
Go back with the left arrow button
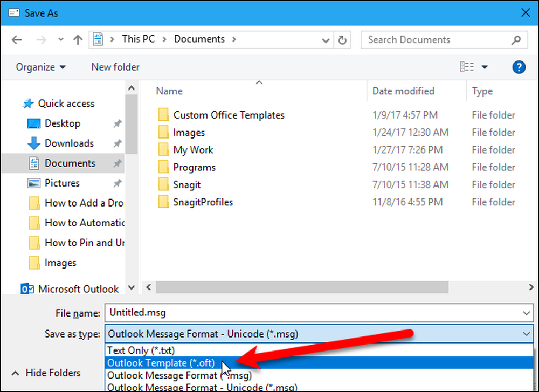(17, 40)
